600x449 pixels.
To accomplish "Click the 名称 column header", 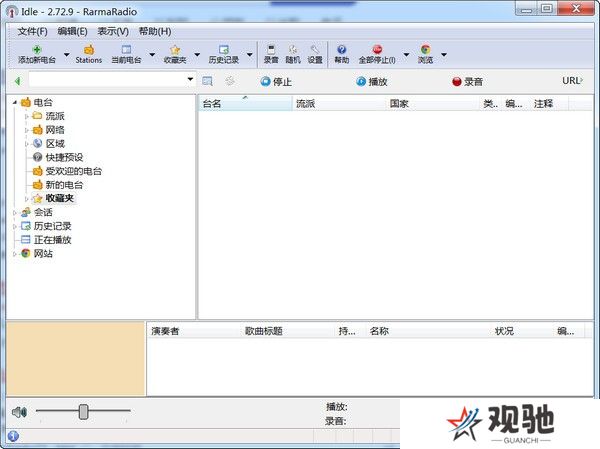I will coord(429,331).
